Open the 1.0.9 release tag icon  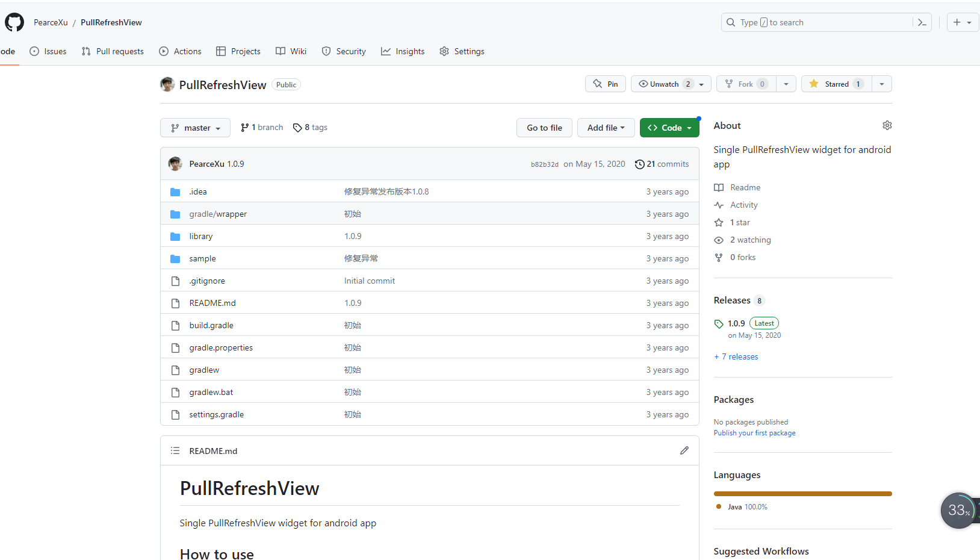(x=719, y=323)
